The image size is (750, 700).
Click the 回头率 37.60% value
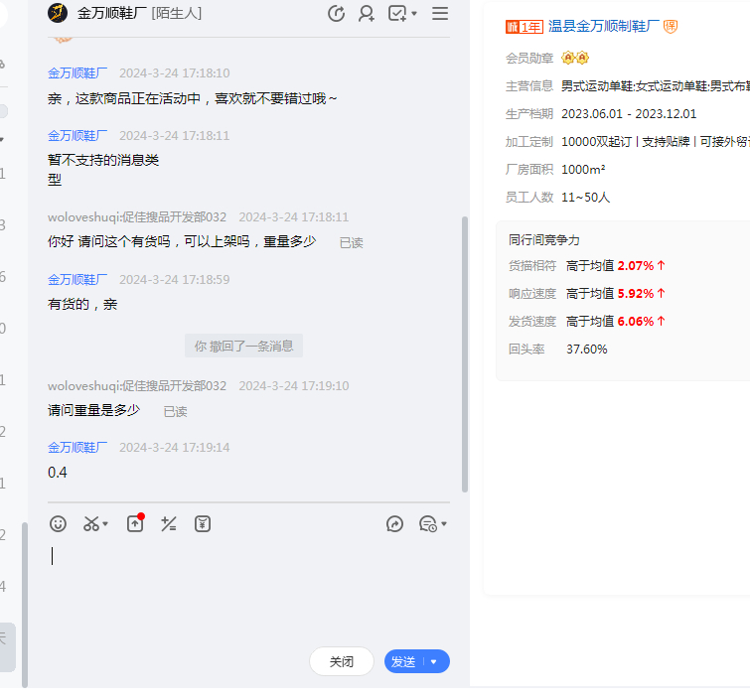(x=587, y=350)
